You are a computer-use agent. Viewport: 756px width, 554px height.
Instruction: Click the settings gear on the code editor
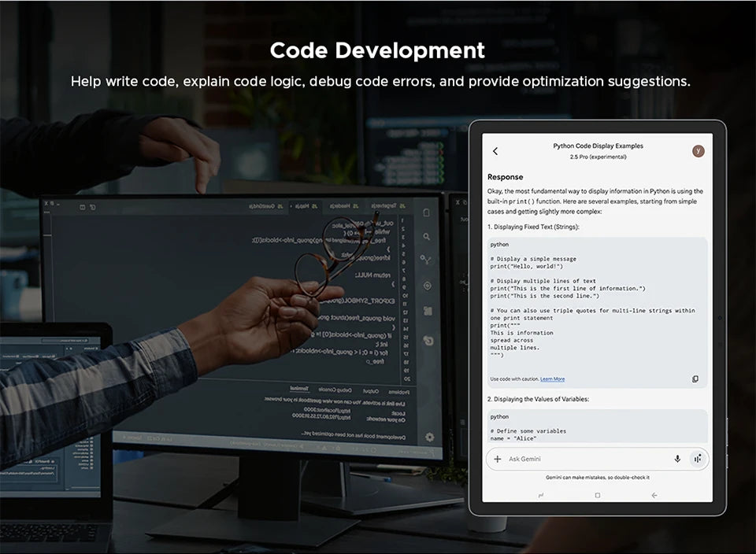tap(430, 437)
